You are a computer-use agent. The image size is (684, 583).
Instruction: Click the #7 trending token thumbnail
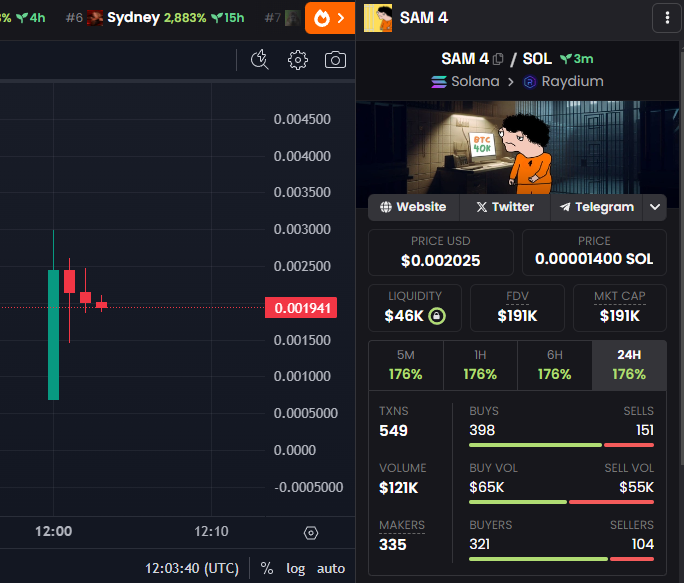point(292,18)
